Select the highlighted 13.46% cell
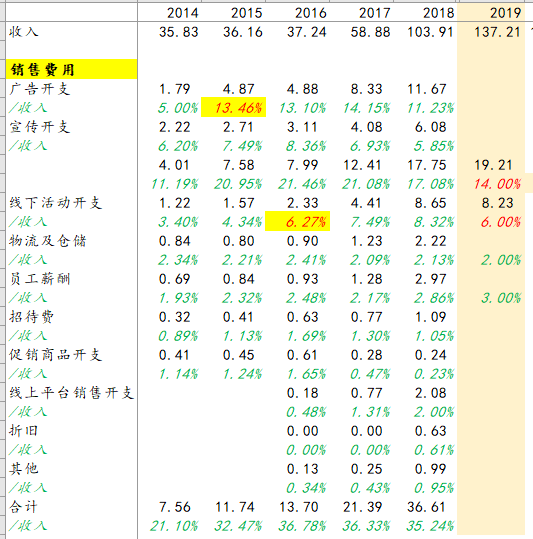The height and width of the screenshot is (539, 533). (233, 108)
